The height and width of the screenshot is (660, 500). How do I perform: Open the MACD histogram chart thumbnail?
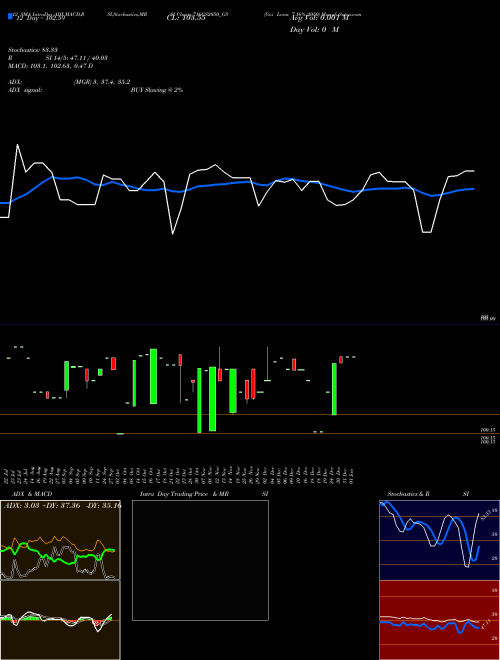[60, 620]
